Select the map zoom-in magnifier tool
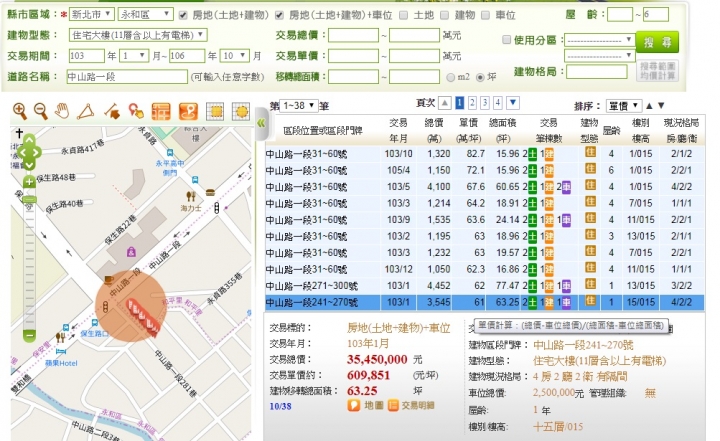 20,111
